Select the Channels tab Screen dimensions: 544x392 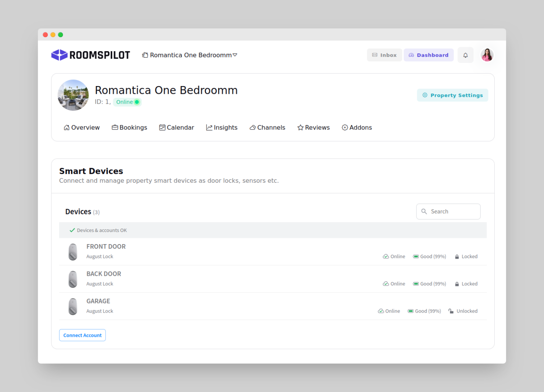267,128
